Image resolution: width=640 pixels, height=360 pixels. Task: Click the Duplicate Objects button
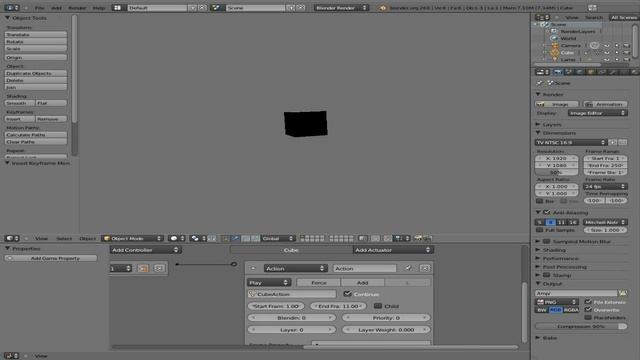[36, 73]
